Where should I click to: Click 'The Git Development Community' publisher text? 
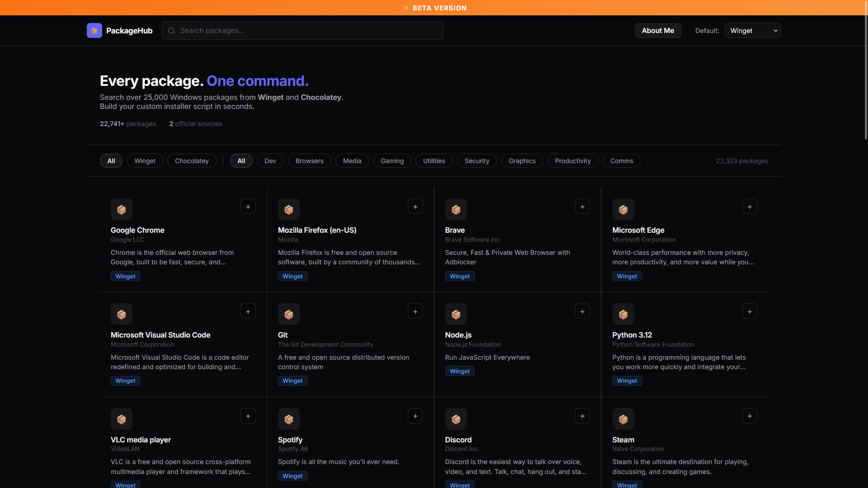tap(325, 344)
